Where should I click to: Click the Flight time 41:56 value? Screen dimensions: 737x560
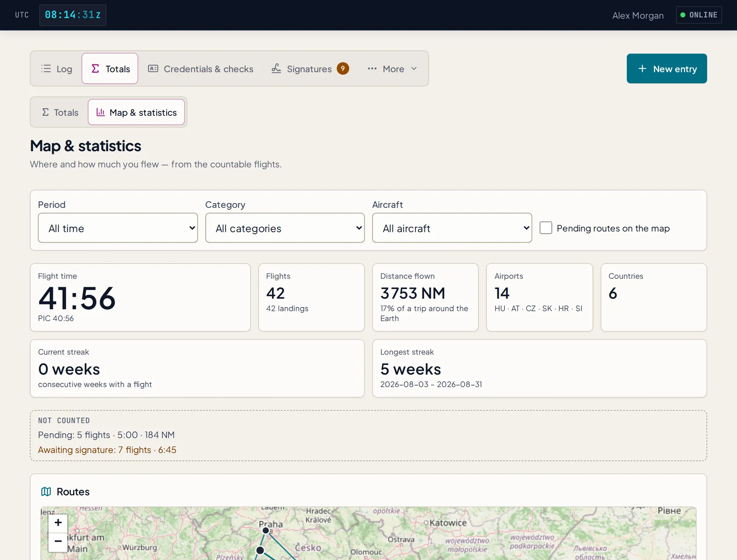pos(77,298)
